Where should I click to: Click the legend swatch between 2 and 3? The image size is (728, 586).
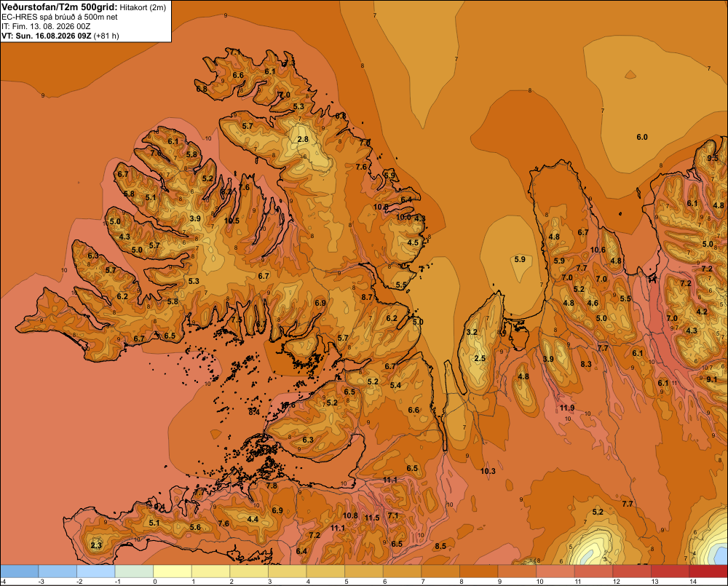(x=249, y=571)
